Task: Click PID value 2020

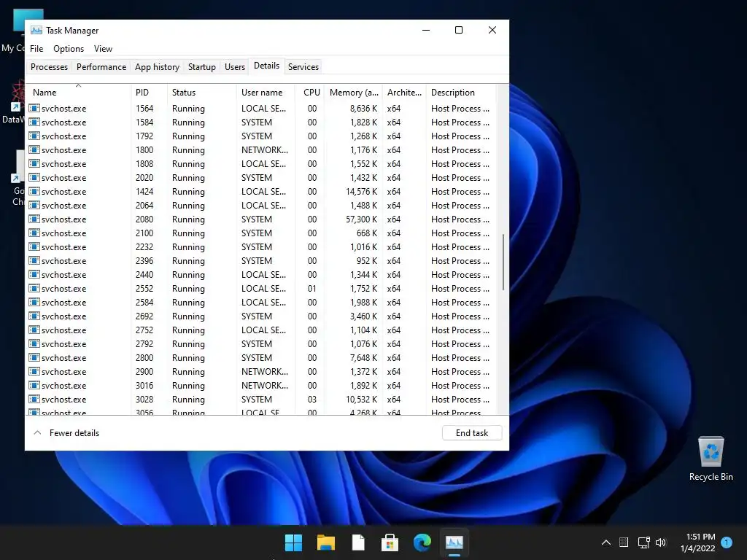Action: tap(144, 178)
